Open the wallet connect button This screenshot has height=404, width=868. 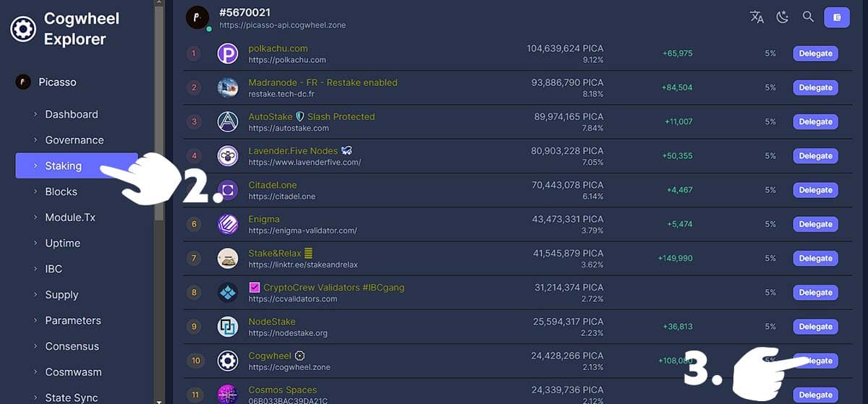pyautogui.click(x=837, y=17)
